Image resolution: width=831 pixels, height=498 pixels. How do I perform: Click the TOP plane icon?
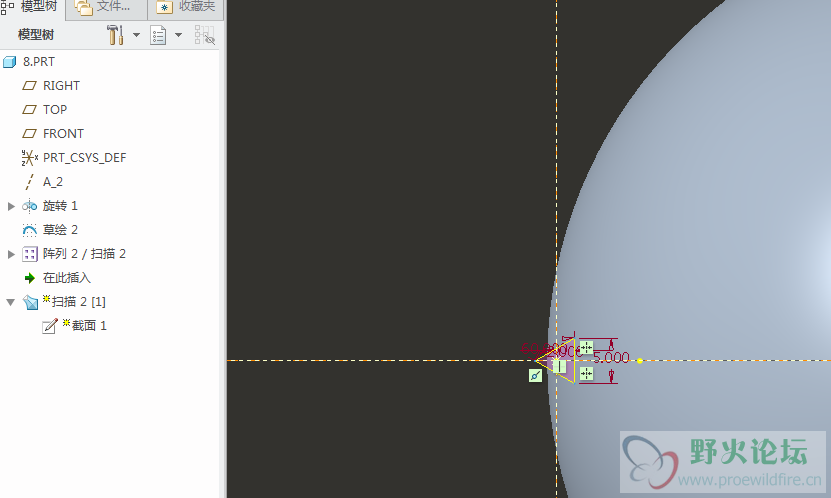30,110
